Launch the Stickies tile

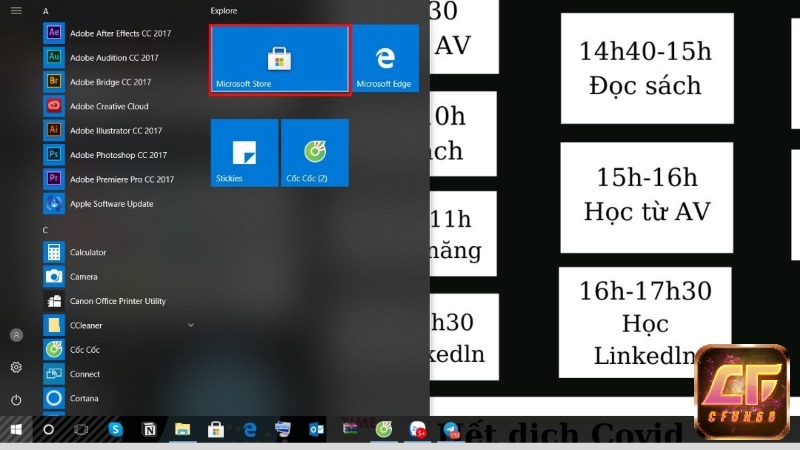[244, 153]
